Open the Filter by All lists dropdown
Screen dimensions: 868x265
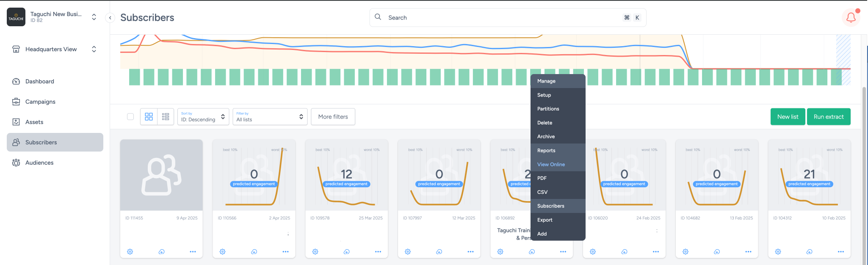coord(270,117)
